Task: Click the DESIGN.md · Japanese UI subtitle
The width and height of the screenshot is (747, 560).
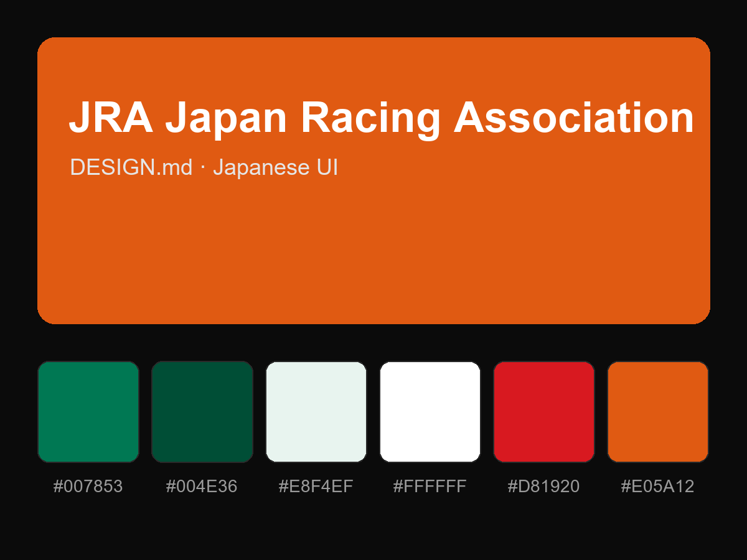Action: point(204,167)
